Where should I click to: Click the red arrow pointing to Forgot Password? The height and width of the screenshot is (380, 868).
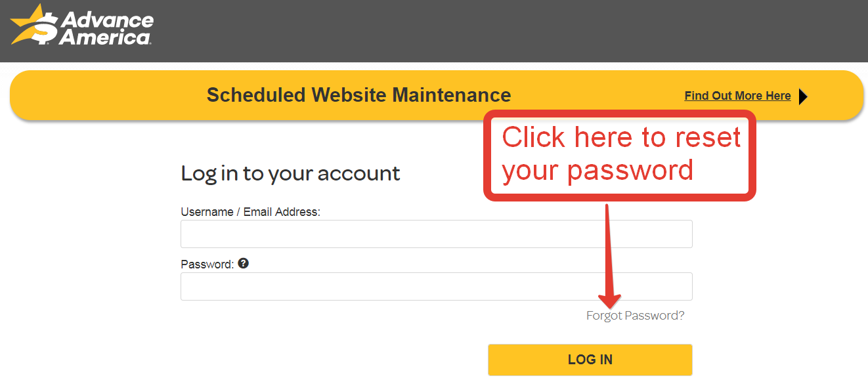pos(609,256)
